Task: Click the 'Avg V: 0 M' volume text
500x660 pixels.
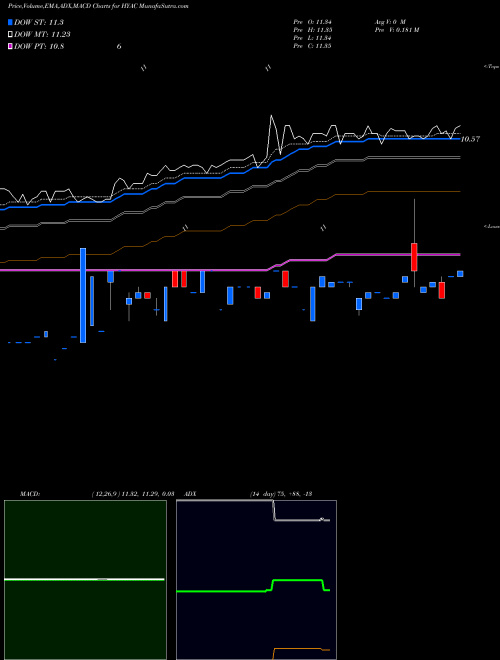Action: 389,22
